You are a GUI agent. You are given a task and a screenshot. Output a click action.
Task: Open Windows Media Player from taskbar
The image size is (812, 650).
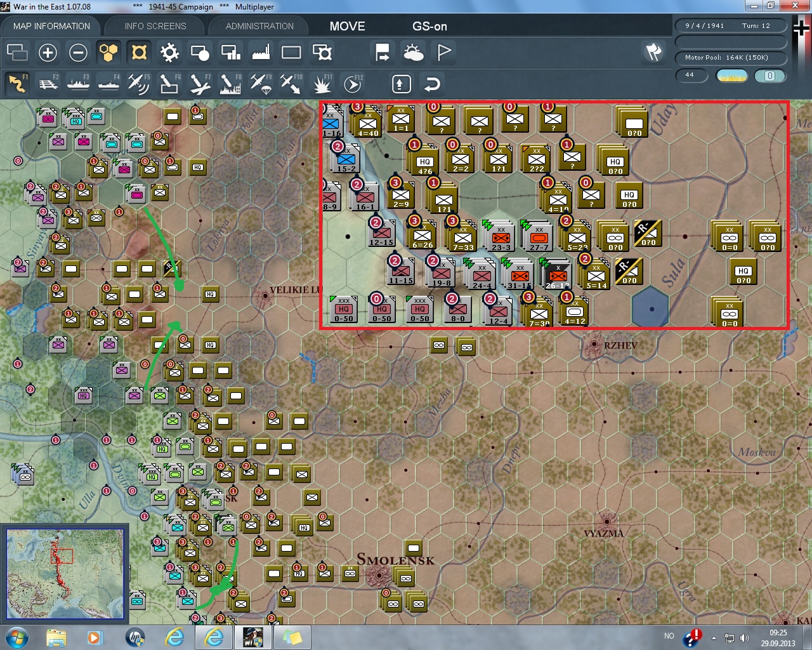click(95, 637)
